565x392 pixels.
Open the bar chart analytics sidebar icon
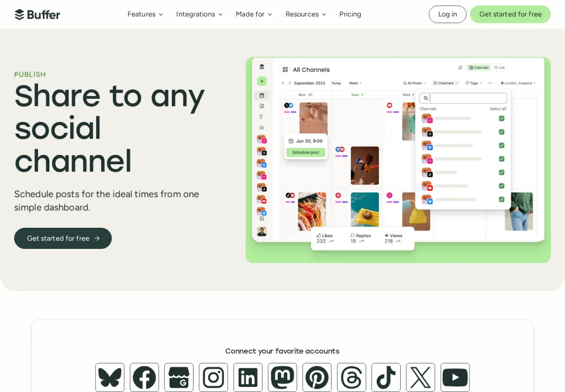point(262,127)
